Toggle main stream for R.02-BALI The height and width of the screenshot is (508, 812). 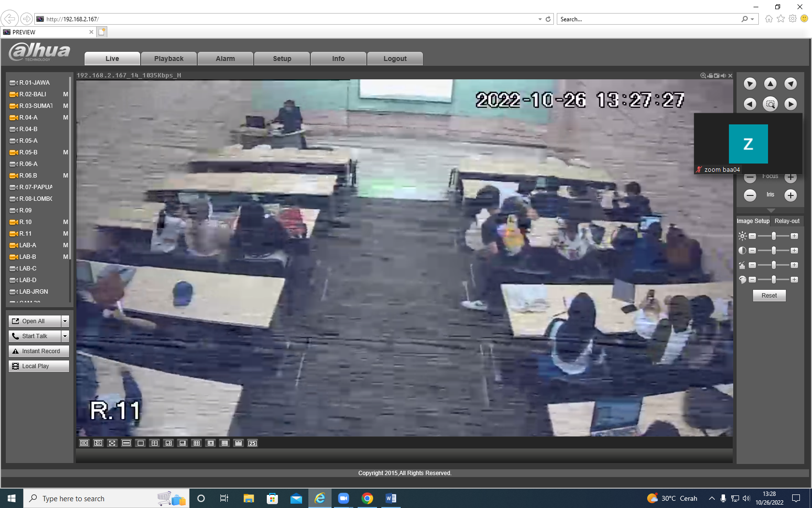(x=65, y=94)
